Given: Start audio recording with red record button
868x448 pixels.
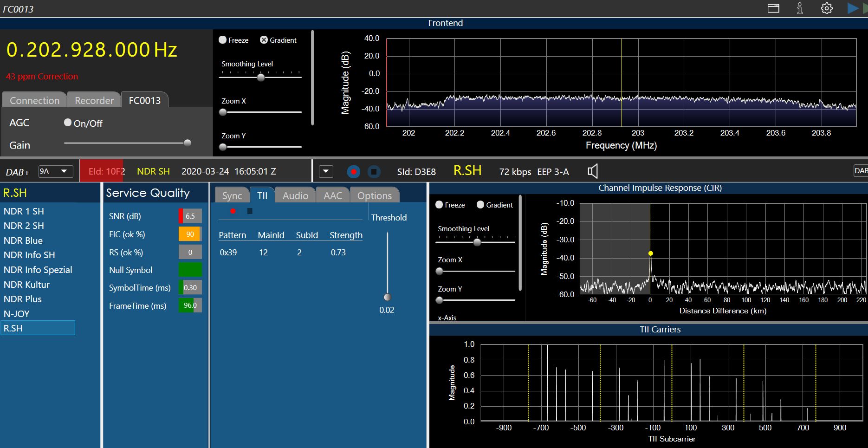Looking at the screenshot, I should [x=354, y=172].
